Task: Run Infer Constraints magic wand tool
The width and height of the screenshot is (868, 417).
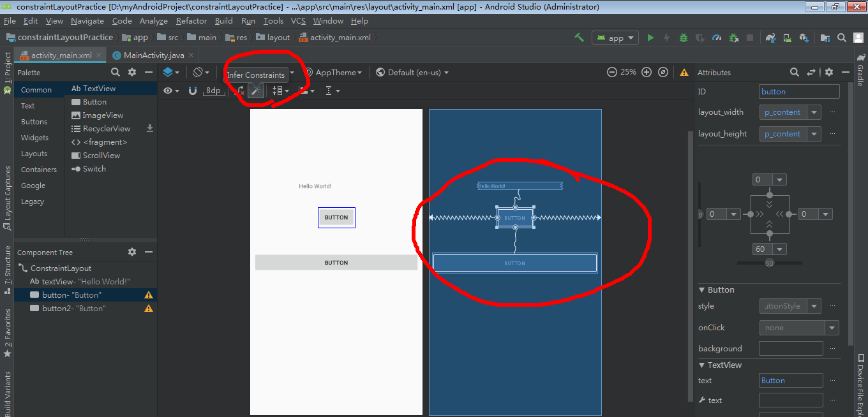Action: 256,91
